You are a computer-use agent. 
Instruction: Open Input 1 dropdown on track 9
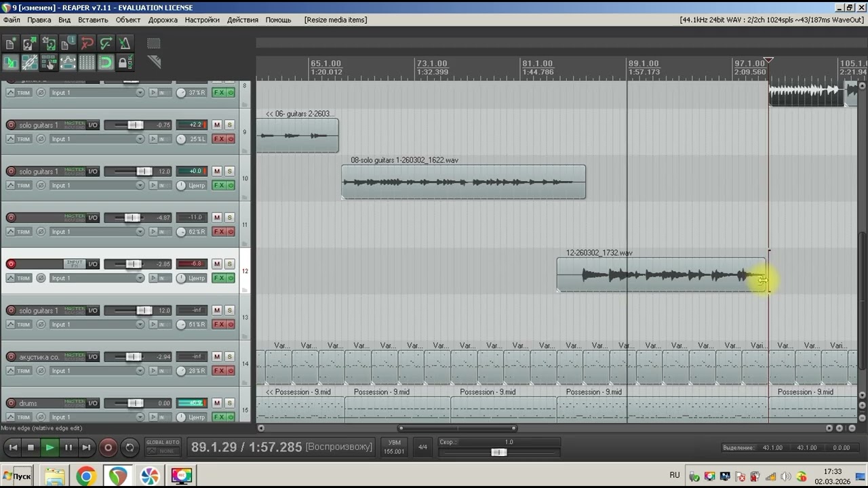click(98, 139)
